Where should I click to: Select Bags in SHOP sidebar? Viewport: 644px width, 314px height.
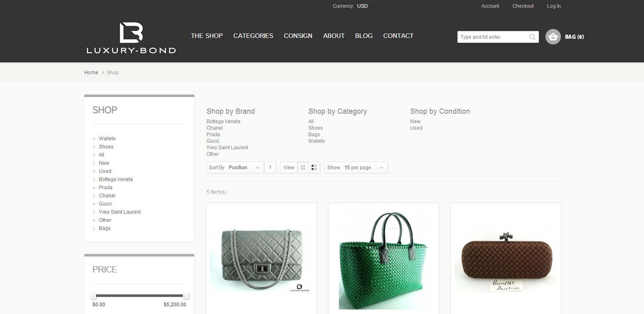pos(105,228)
